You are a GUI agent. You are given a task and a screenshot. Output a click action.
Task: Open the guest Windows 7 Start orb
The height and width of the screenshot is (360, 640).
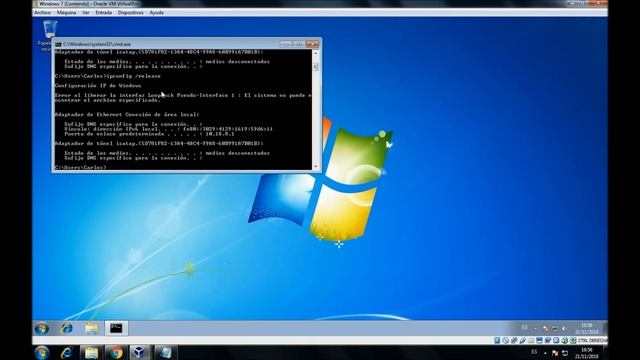[42, 328]
